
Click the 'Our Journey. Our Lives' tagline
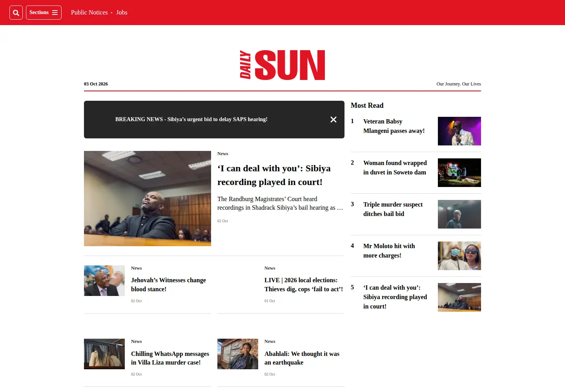coord(459,84)
